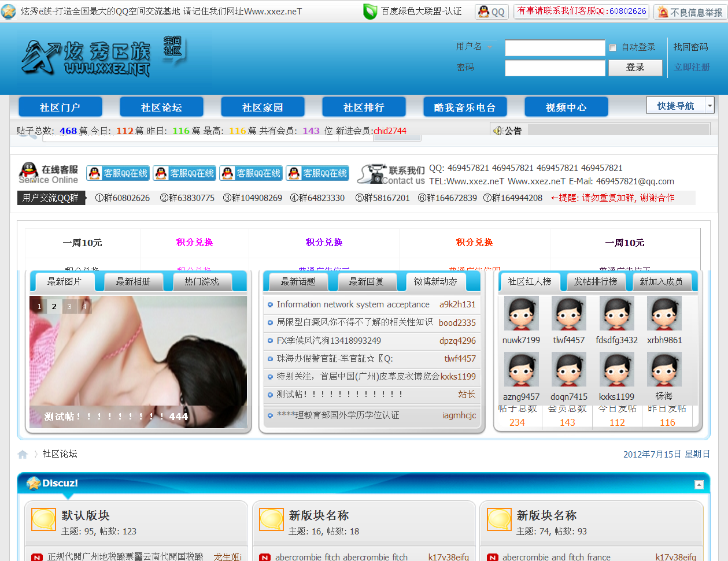Open the newest member chid2744 link
This screenshot has height=561, width=728.
[x=390, y=131]
